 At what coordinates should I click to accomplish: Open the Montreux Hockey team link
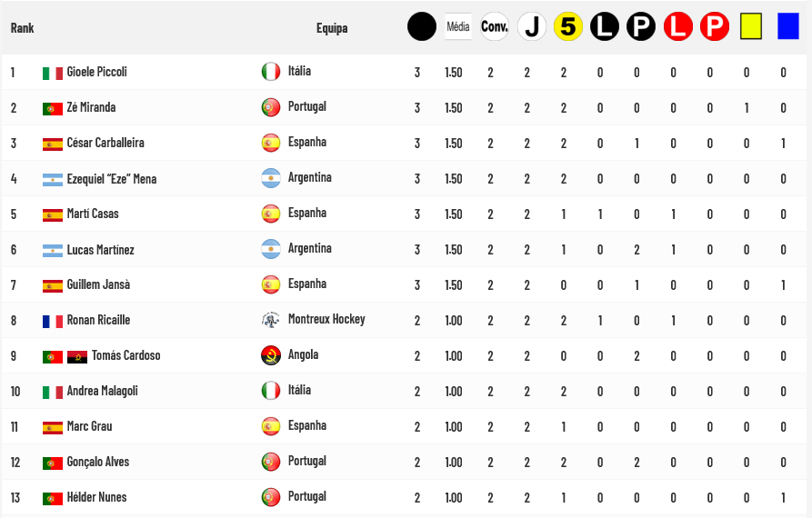326,319
